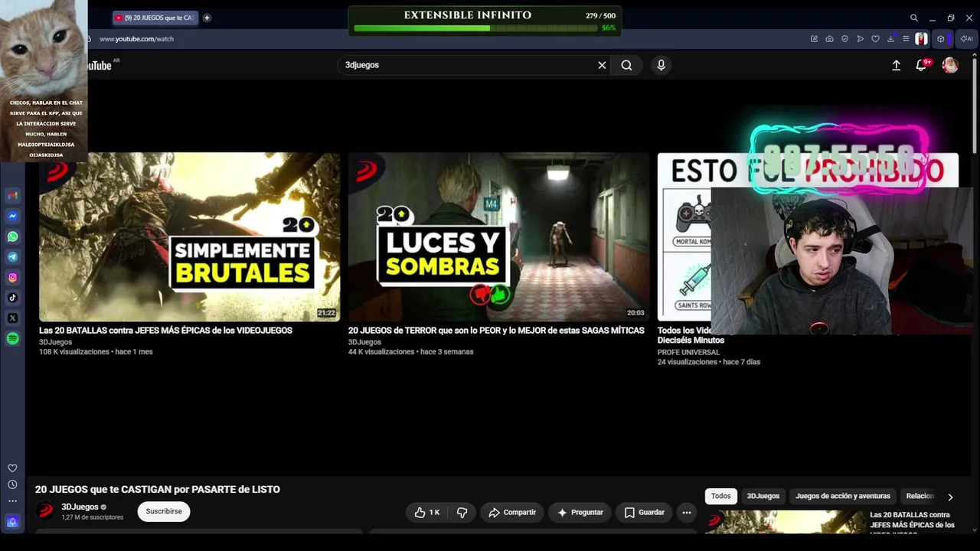Viewport: 980px width, 551px height.
Task: Open 3DJuegos channel under the 108 K views video
Action: coord(55,342)
